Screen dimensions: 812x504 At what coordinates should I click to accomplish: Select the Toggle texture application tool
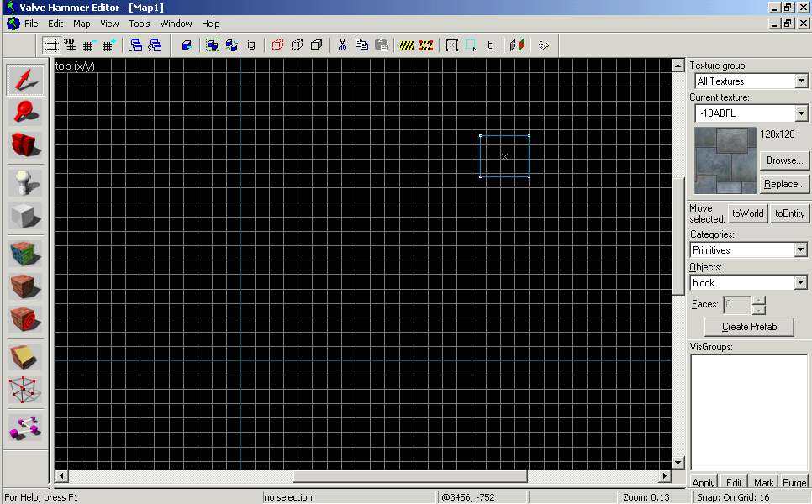click(x=25, y=254)
